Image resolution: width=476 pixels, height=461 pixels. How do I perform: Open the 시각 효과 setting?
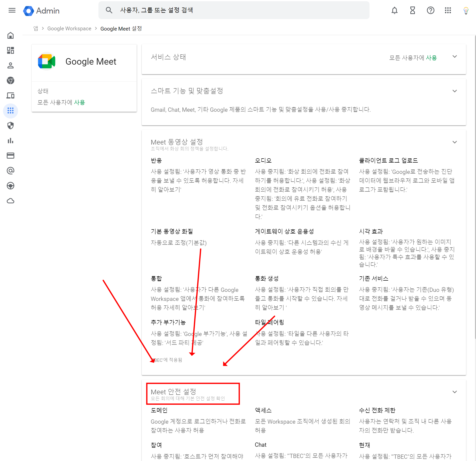coord(371,231)
